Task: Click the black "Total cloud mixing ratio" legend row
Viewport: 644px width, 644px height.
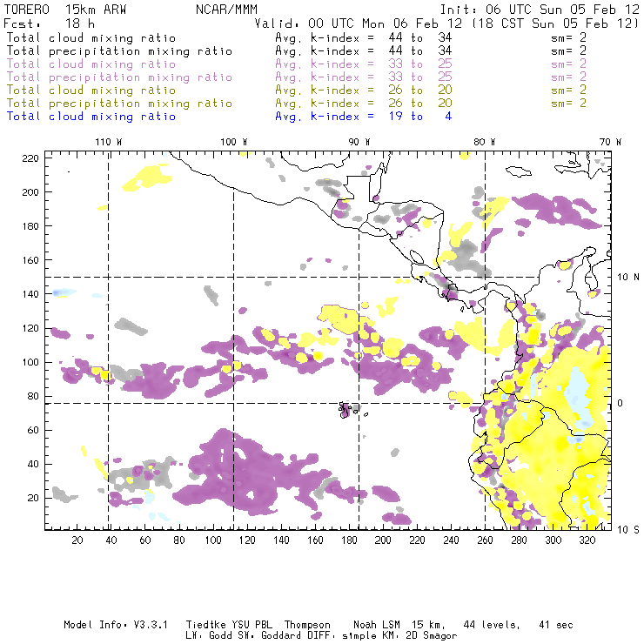Action: (297, 37)
